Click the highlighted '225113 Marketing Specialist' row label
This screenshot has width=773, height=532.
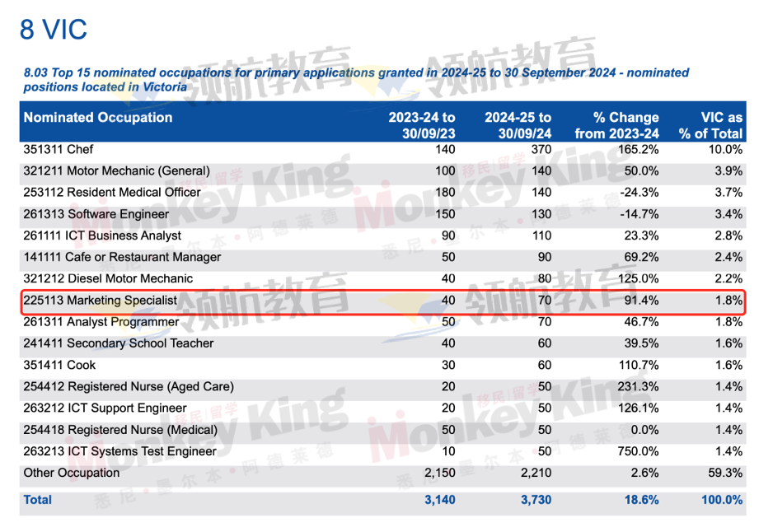(100, 301)
